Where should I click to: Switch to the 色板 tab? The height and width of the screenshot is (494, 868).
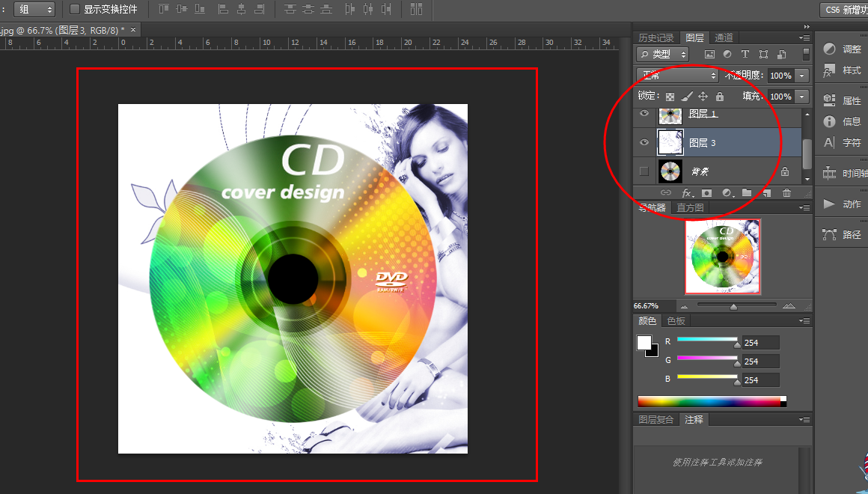click(x=676, y=320)
